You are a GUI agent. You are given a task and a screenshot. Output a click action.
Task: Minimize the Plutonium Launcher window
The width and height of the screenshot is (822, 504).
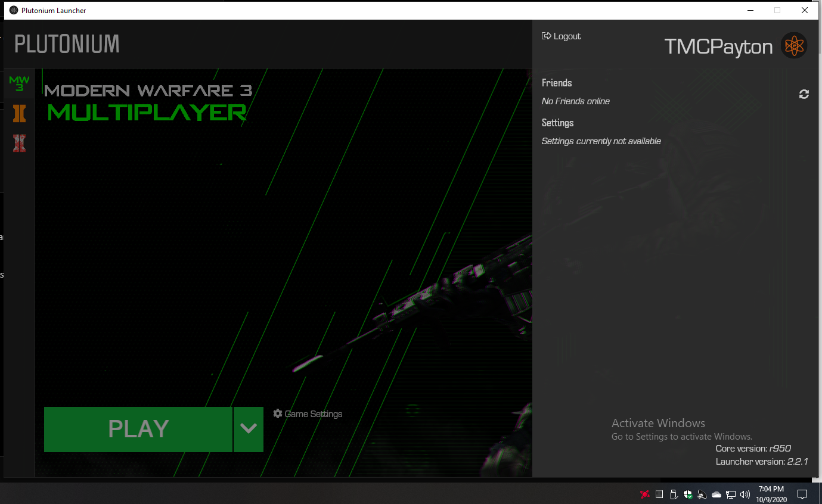pyautogui.click(x=750, y=10)
